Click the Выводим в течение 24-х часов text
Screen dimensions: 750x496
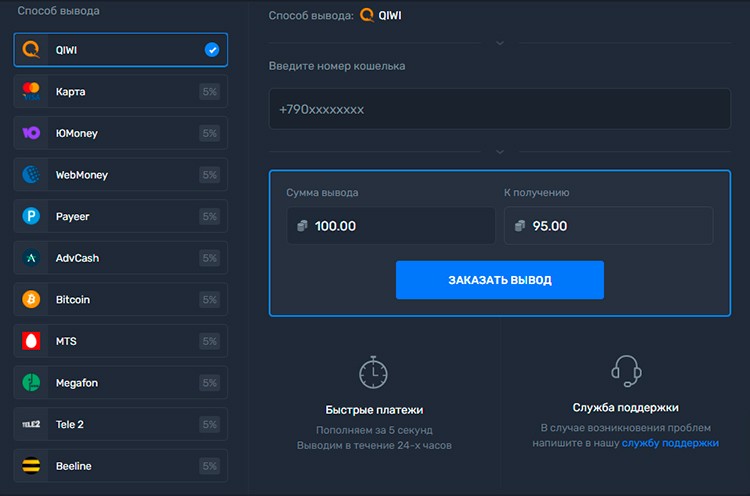pos(374,445)
